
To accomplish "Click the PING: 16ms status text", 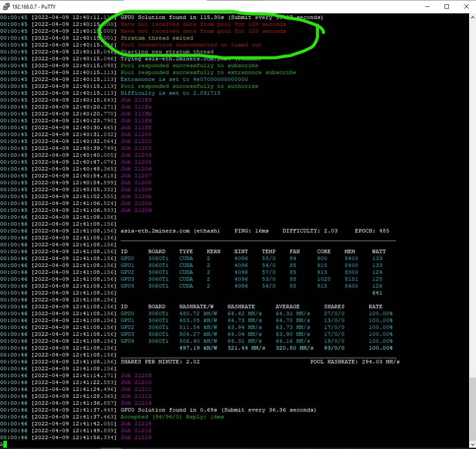I will point(252,231).
